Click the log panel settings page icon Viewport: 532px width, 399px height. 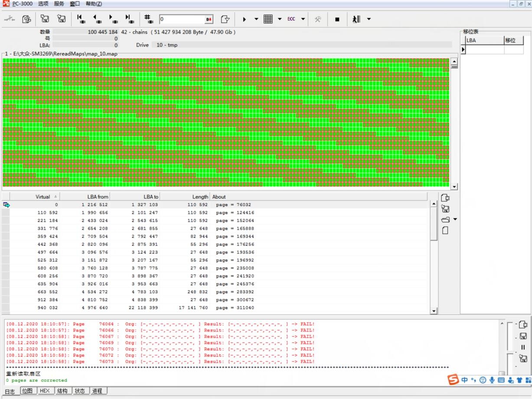click(x=523, y=325)
